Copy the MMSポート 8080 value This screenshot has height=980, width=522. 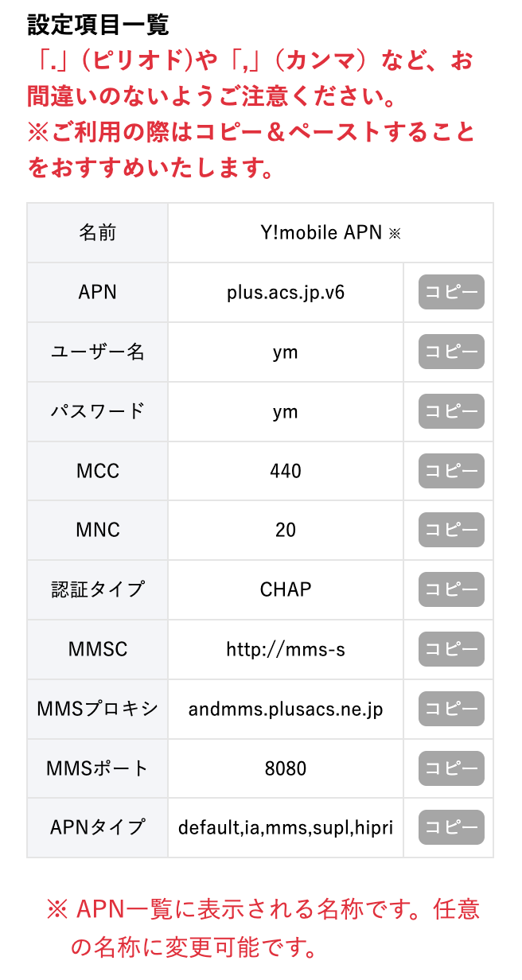click(451, 768)
